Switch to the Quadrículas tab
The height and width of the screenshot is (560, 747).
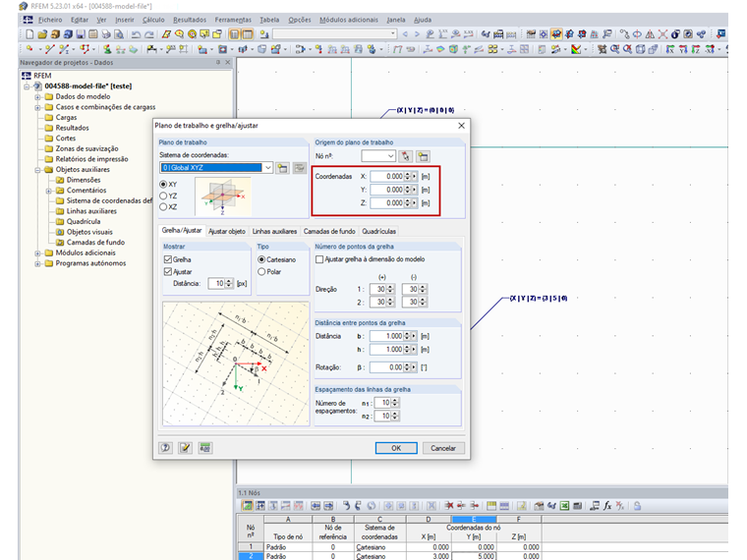coord(378,232)
